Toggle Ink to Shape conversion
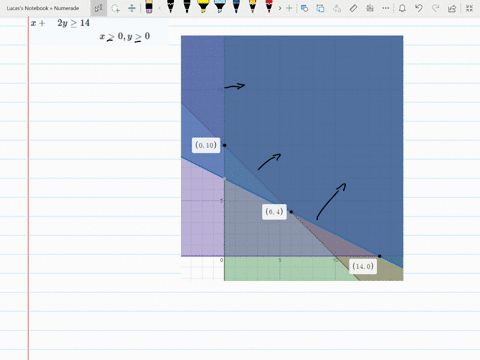This screenshot has width=480, height=360. tap(320, 8)
